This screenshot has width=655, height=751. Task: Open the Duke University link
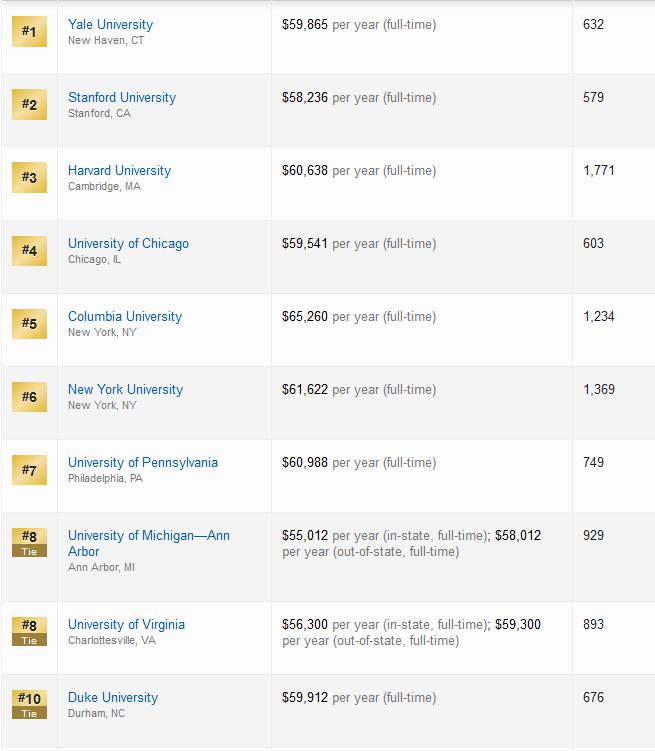[x=113, y=697]
